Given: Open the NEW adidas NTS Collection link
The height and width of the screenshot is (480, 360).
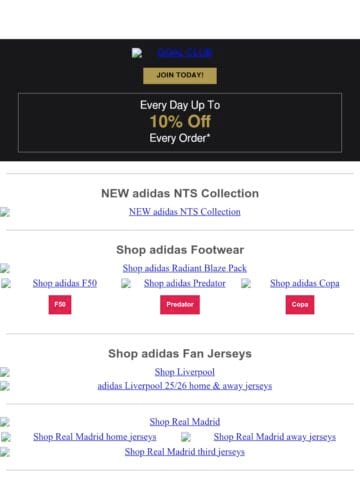Looking at the screenshot, I should [185, 212].
